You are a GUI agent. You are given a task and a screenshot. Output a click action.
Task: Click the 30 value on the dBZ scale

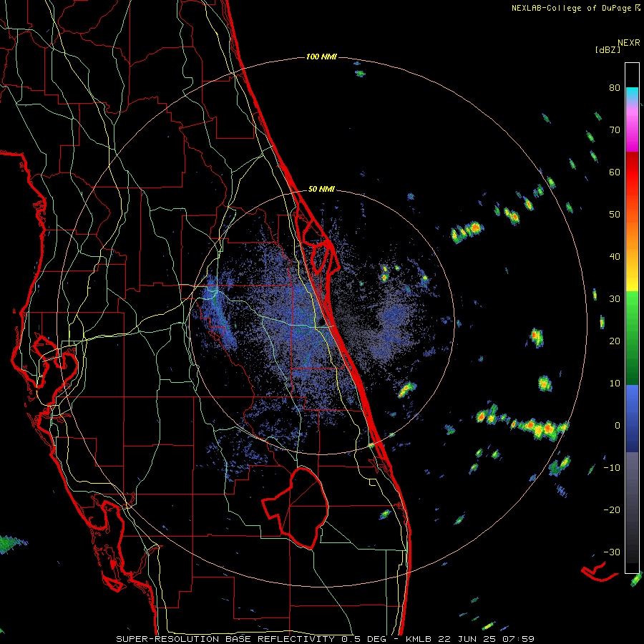point(615,299)
